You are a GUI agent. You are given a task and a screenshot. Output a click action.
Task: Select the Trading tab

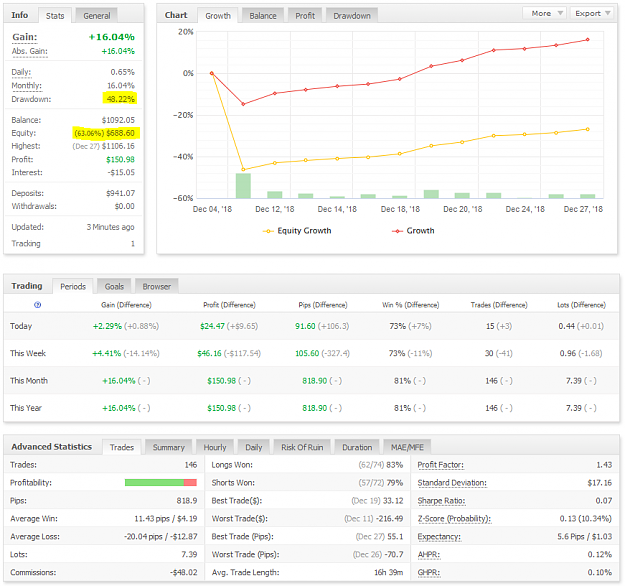tap(27, 286)
